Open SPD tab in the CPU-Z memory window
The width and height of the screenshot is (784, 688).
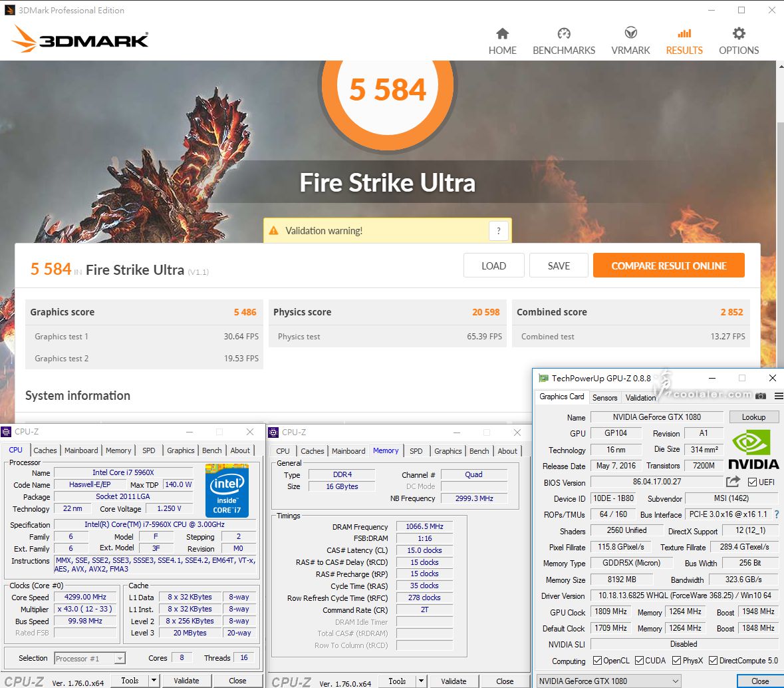[x=416, y=451]
